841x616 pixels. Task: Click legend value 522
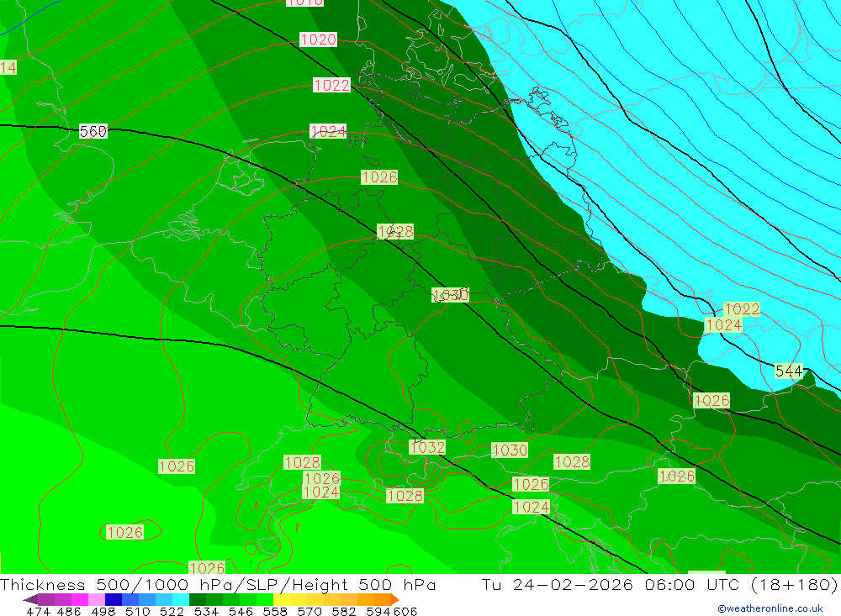(172, 611)
